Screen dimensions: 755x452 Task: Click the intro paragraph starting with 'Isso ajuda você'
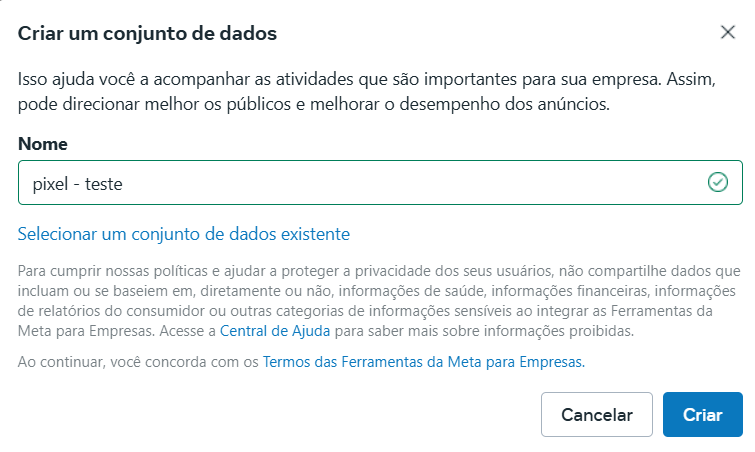[x=367, y=91]
